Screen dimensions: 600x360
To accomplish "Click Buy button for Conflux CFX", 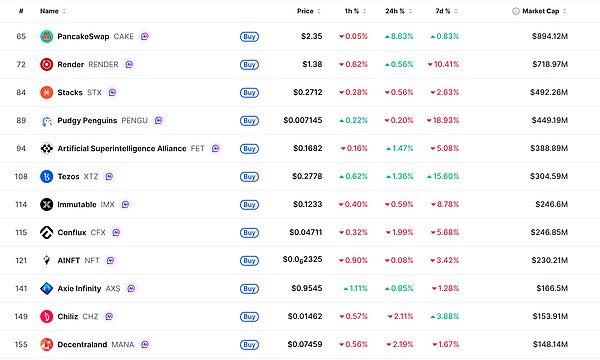I will (249, 233).
